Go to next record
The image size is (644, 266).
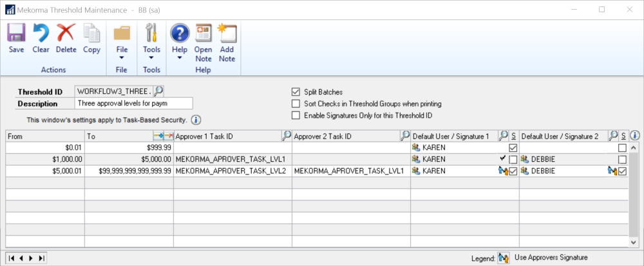[x=31, y=258]
